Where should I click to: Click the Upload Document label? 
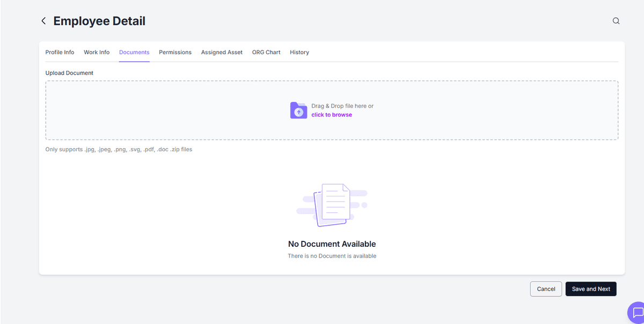click(69, 72)
